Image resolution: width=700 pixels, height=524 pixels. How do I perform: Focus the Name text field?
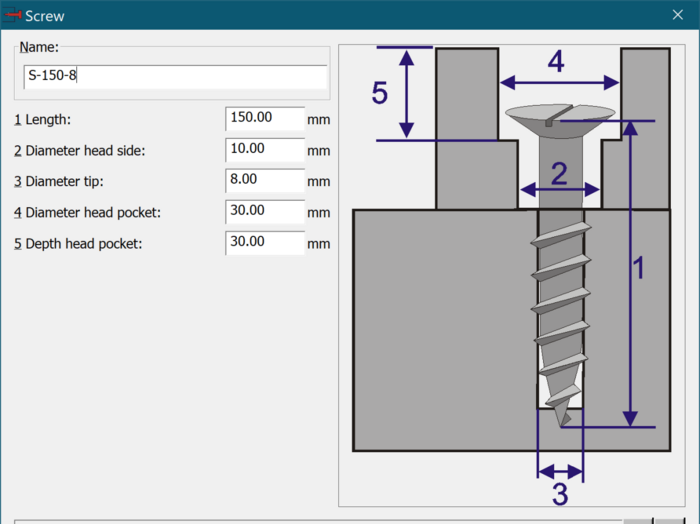pos(175,78)
